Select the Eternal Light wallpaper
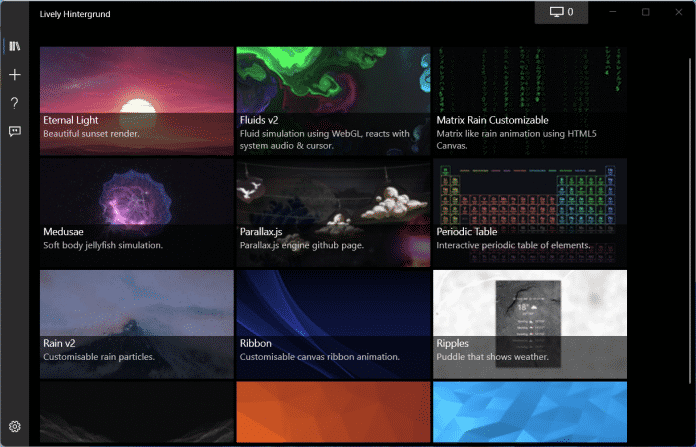 click(x=136, y=100)
